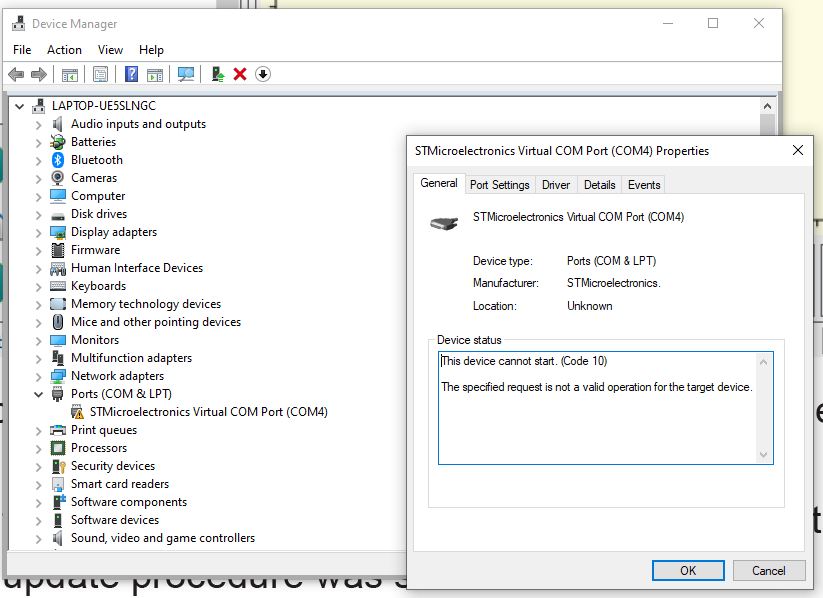Click the Print queues printer icon

[x=58, y=430]
